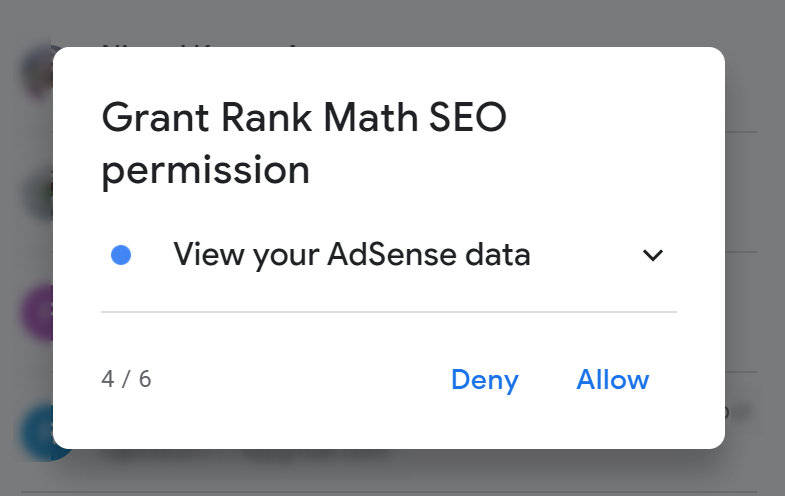Click the Allow button
The width and height of the screenshot is (785, 496).
(612, 380)
